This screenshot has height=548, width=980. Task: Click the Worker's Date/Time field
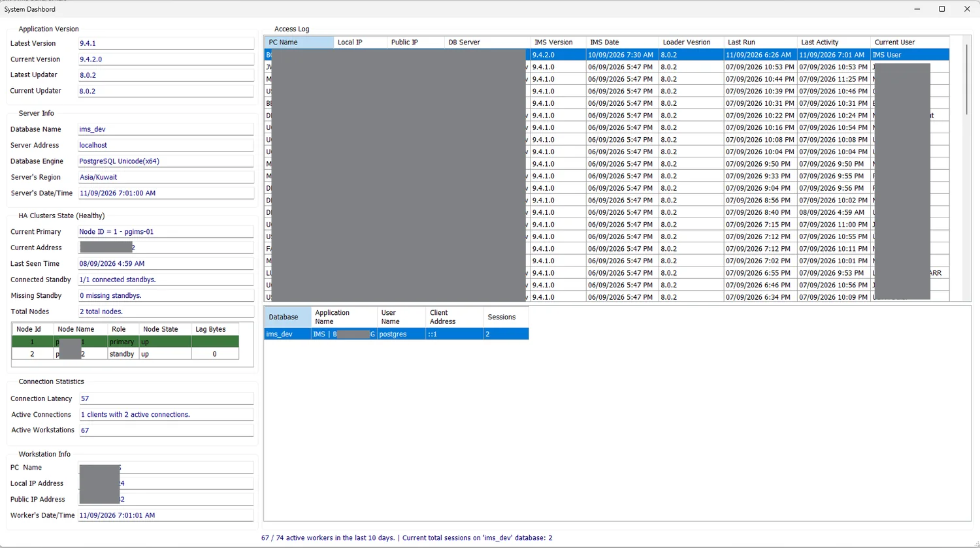click(x=166, y=515)
